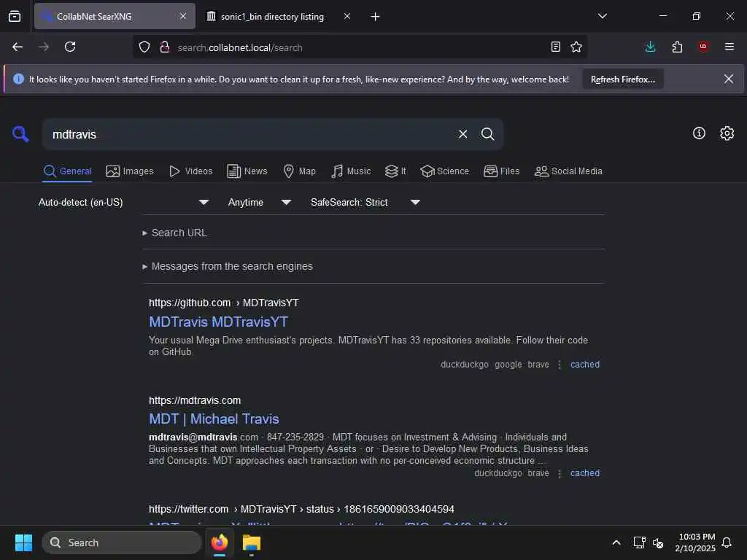Click the Firefox View icon
This screenshot has height=560, width=747.
coord(15,16)
